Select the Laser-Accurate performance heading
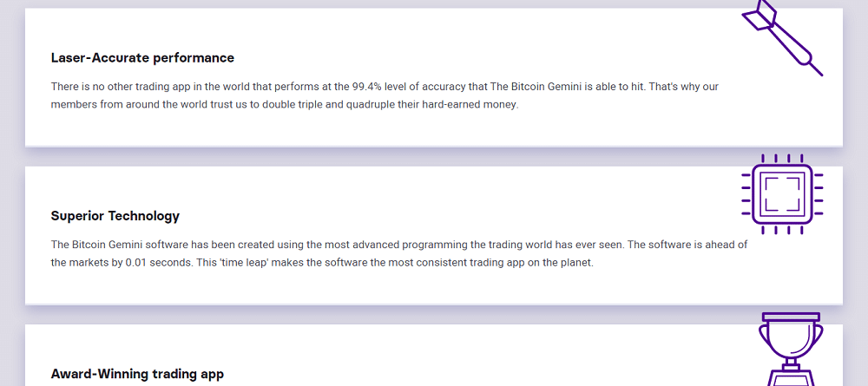 click(x=142, y=57)
